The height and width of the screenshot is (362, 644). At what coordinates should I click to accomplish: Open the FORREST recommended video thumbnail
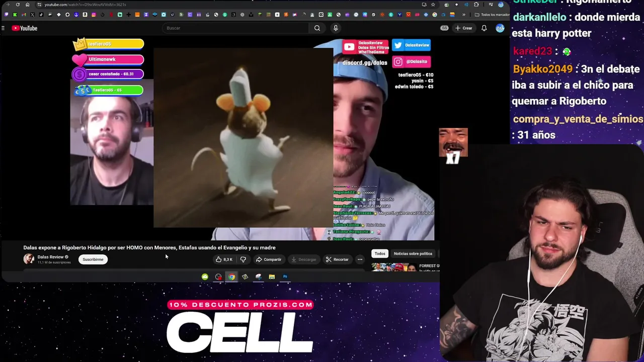coord(394,267)
